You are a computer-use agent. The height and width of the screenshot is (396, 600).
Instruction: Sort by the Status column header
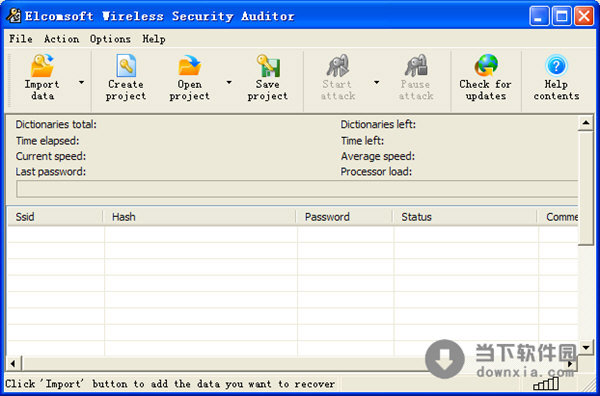[x=465, y=217]
